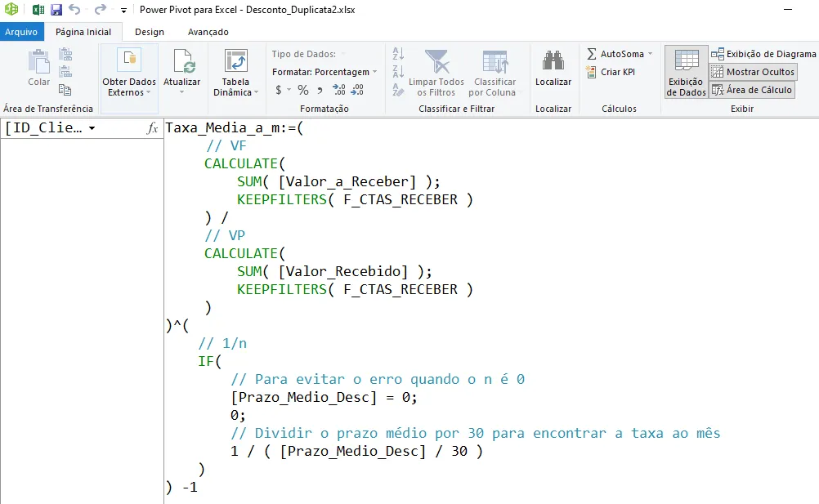Click the Colar paste button

(x=38, y=68)
